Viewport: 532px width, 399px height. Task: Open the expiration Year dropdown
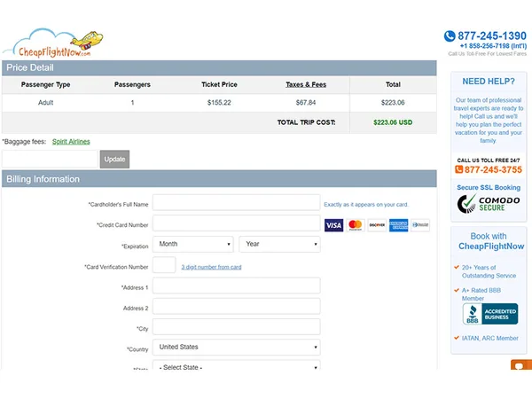[x=279, y=244]
